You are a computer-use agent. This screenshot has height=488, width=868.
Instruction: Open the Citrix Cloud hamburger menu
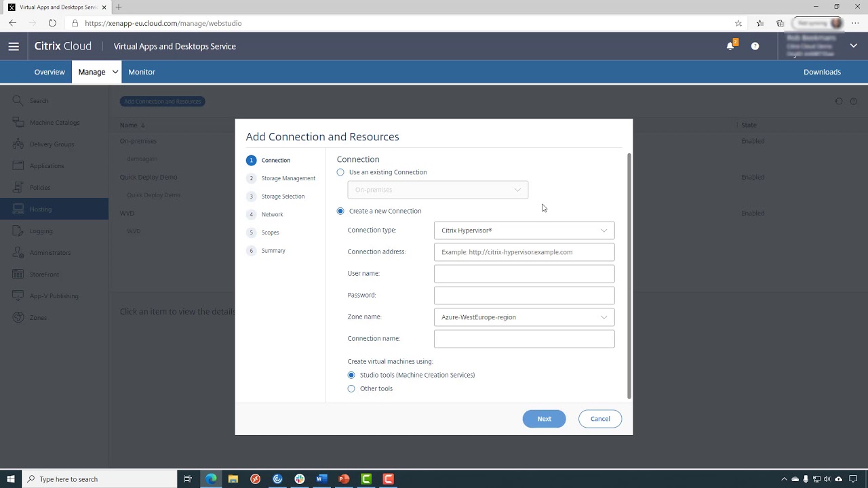[14, 46]
